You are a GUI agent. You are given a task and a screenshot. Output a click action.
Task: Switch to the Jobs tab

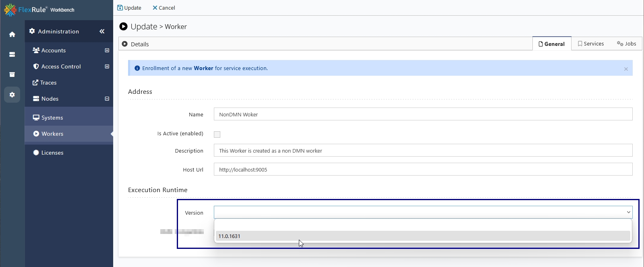click(x=627, y=43)
